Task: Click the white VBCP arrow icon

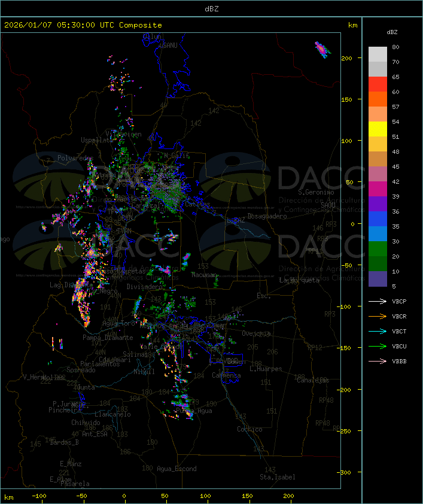Action: tap(378, 301)
